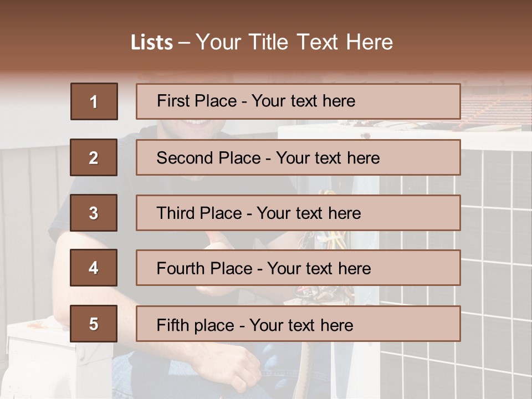Click the bold word 'Lists' in title
532x399 pixels.
pyautogui.click(x=152, y=43)
